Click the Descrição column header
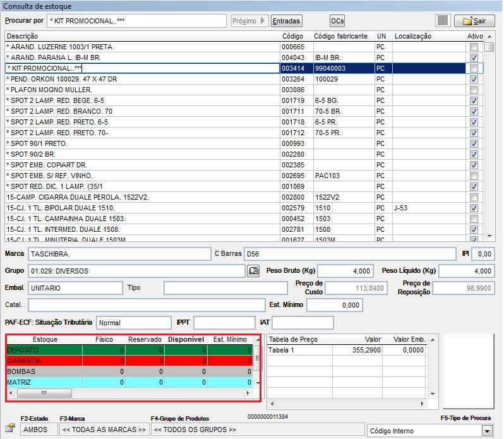Image resolution: width=504 pixels, height=439 pixels. coord(142,36)
